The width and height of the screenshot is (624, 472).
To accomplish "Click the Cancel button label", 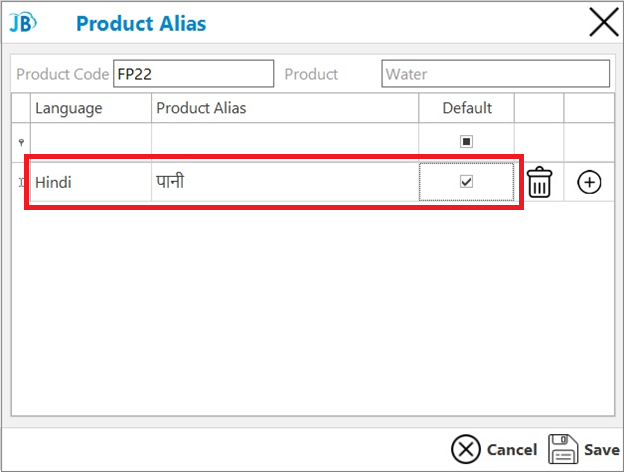I will click(512, 450).
